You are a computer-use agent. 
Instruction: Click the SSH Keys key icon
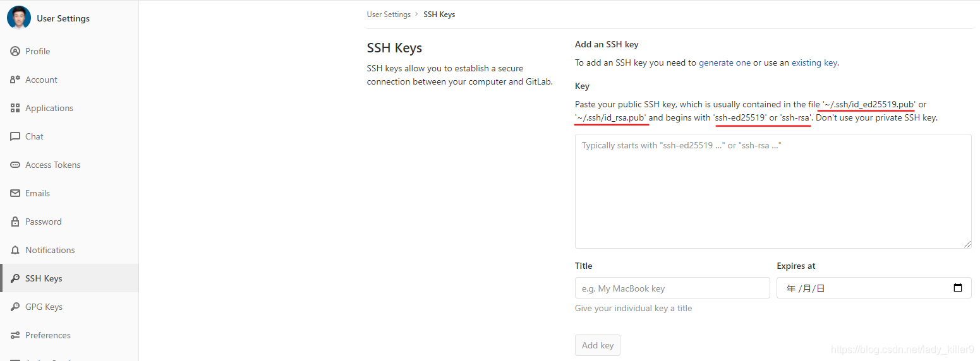[x=15, y=278]
